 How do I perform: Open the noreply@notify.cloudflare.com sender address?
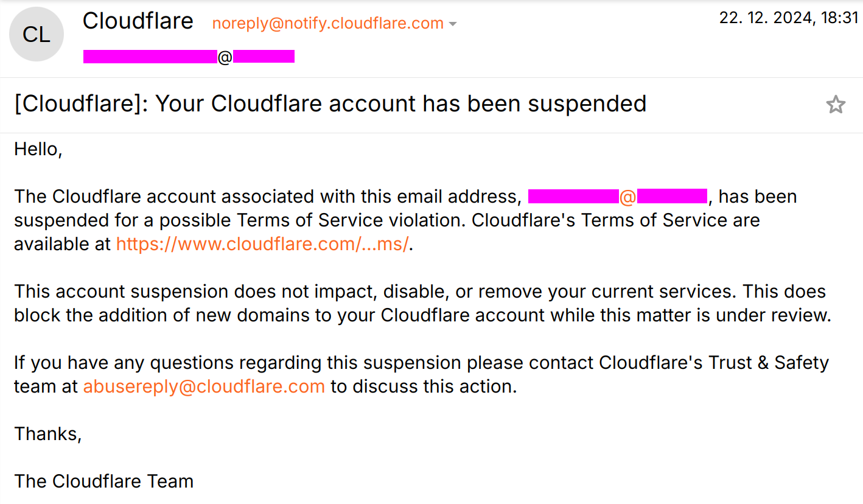point(327,23)
